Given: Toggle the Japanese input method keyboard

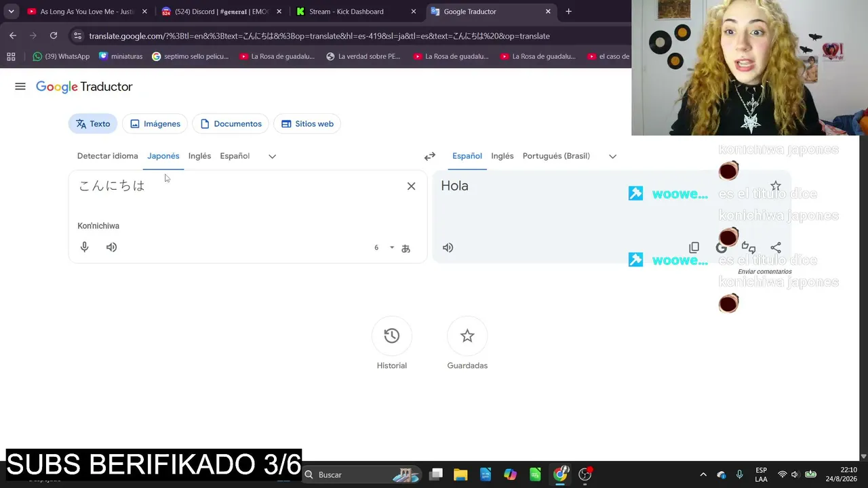Looking at the screenshot, I should click(x=406, y=248).
